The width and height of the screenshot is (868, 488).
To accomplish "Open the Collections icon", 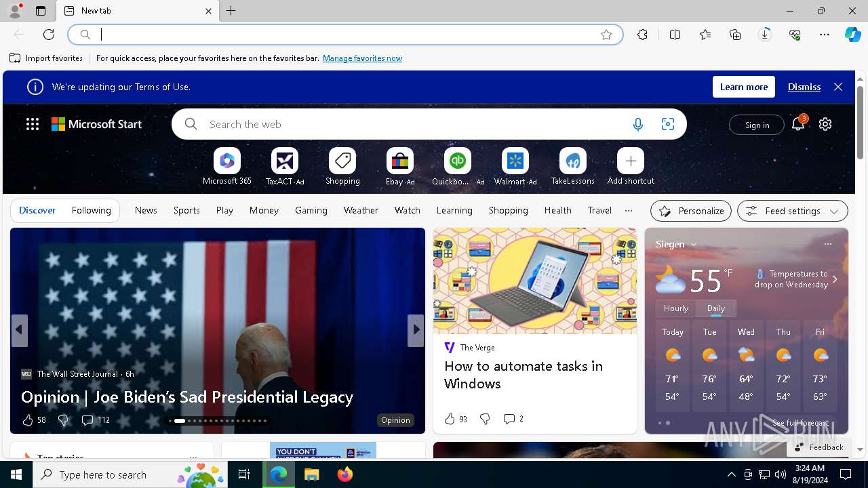I will (x=735, y=35).
